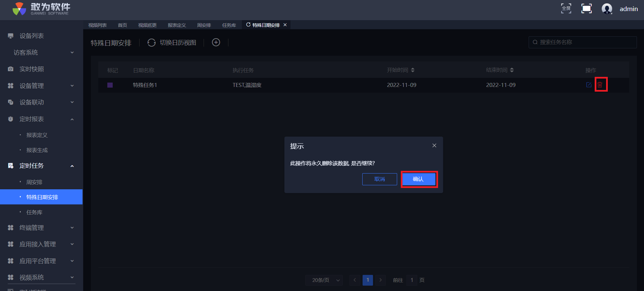Add a new special date with plus icon
This screenshot has height=291, width=644.
(x=216, y=42)
